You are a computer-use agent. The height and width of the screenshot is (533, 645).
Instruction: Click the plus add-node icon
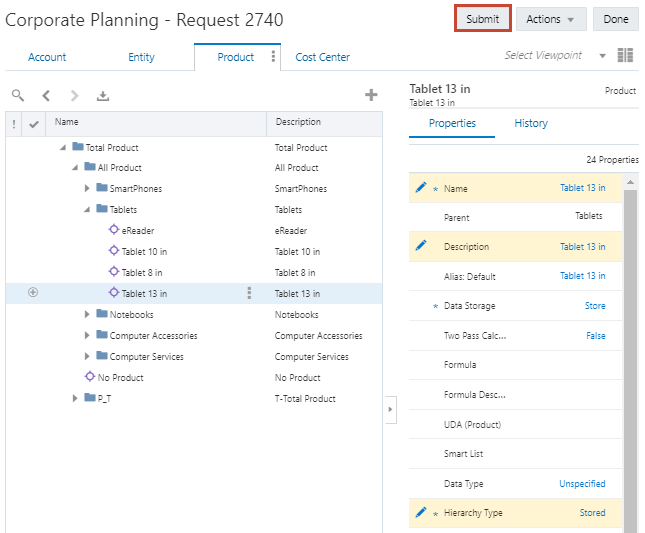tap(371, 95)
